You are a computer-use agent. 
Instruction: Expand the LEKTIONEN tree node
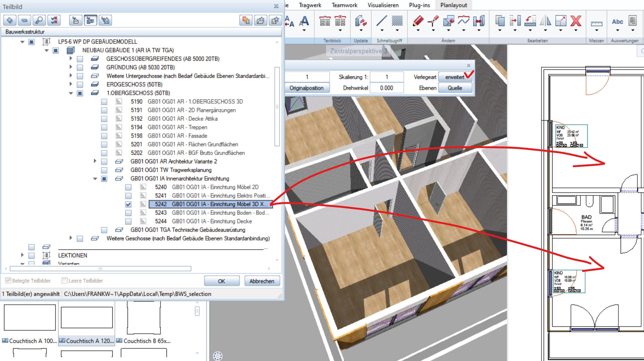22,255
